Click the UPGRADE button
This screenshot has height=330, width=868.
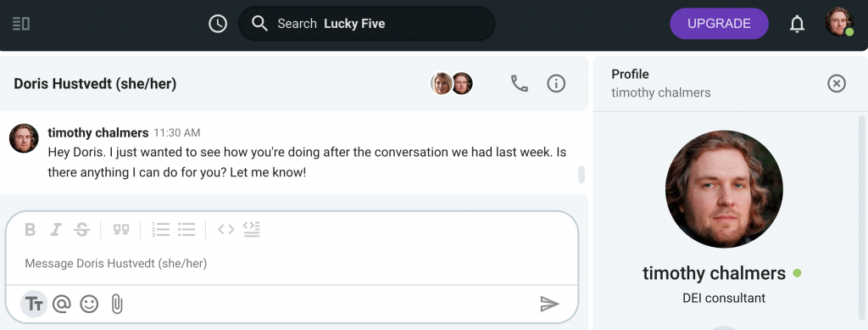[x=719, y=24]
